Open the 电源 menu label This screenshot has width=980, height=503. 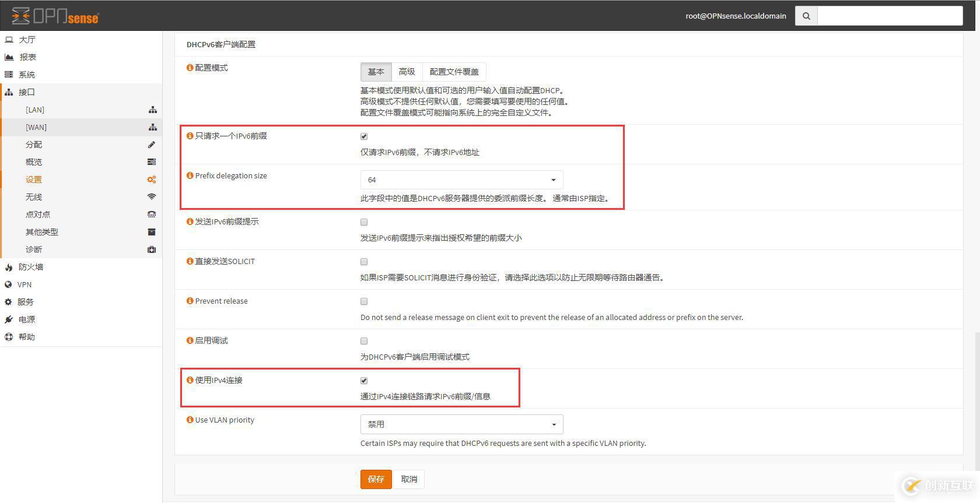point(27,319)
